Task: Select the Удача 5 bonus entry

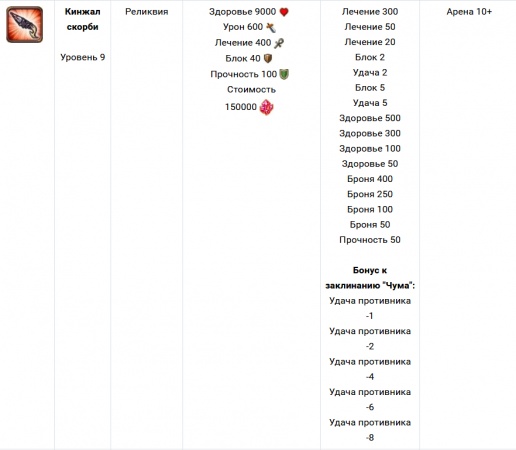Action: pyautogui.click(x=370, y=103)
